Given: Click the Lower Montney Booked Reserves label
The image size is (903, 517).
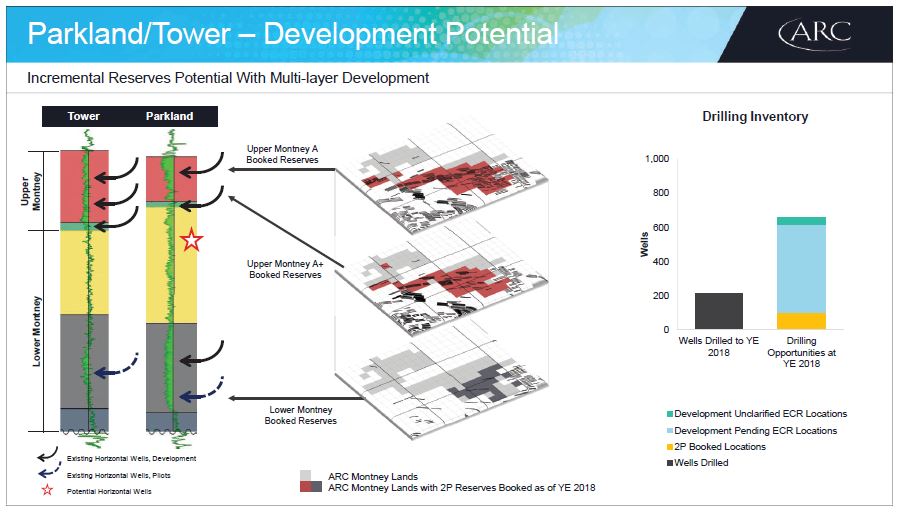Looking at the screenshot, I should tap(301, 415).
